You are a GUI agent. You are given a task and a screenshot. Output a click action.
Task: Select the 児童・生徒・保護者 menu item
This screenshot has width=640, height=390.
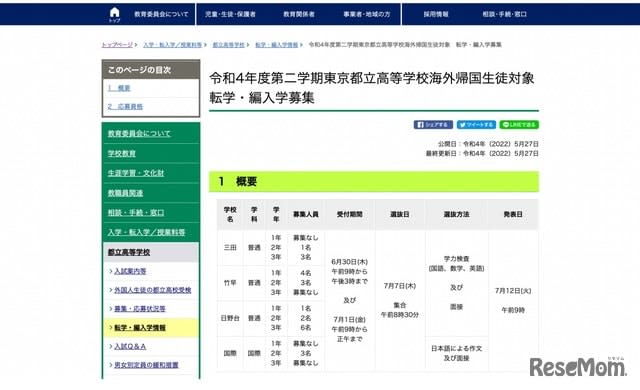coord(230,14)
